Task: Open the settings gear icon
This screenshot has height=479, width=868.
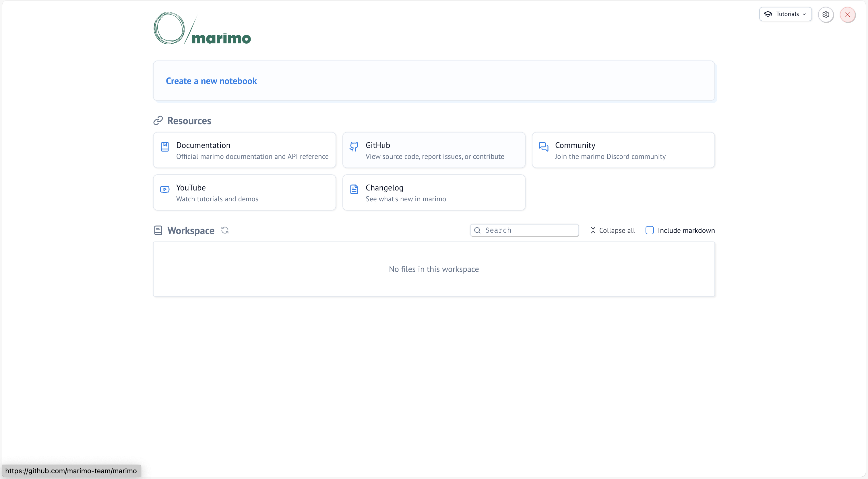Action: [826, 15]
